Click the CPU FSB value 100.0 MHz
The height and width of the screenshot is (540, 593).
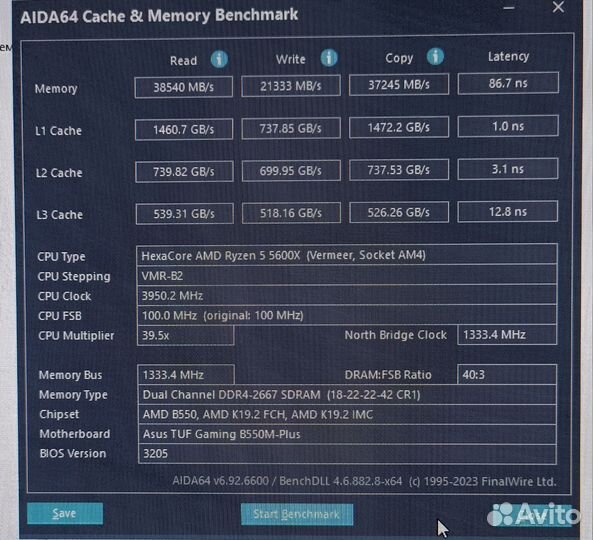pos(346,315)
